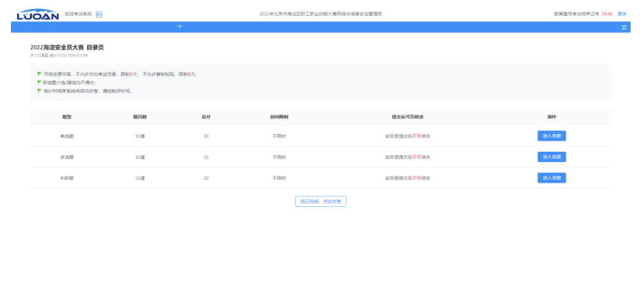Click the 59:48 countdown timer
Viewport: 644px width, 284px height.
(607, 13)
